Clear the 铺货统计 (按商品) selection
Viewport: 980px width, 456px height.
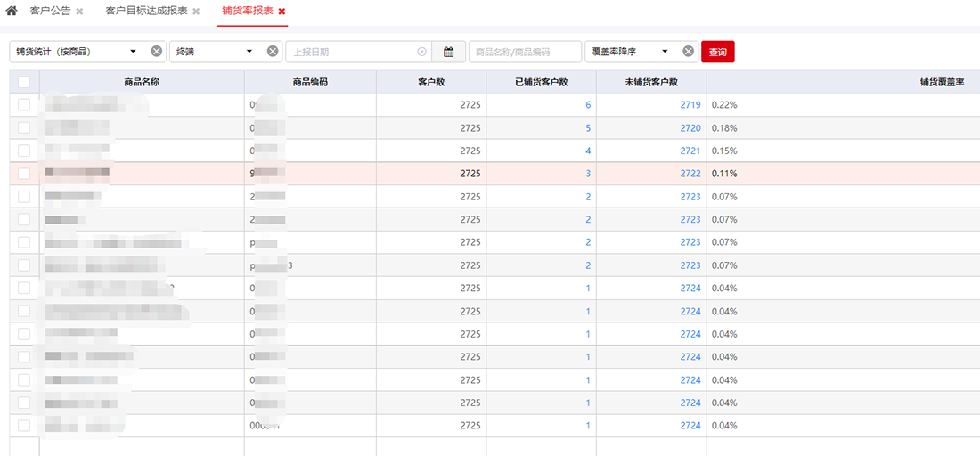[x=157, y=52]
